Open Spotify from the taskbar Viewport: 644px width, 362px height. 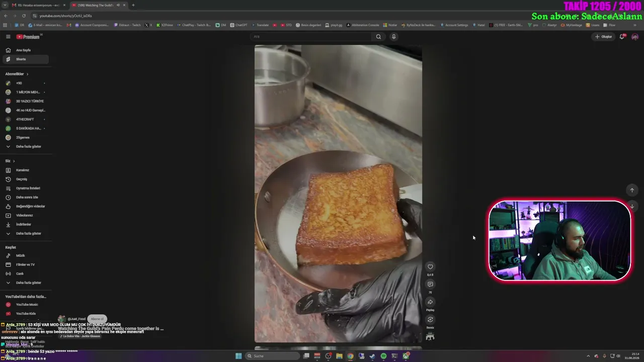pos(383,356)
